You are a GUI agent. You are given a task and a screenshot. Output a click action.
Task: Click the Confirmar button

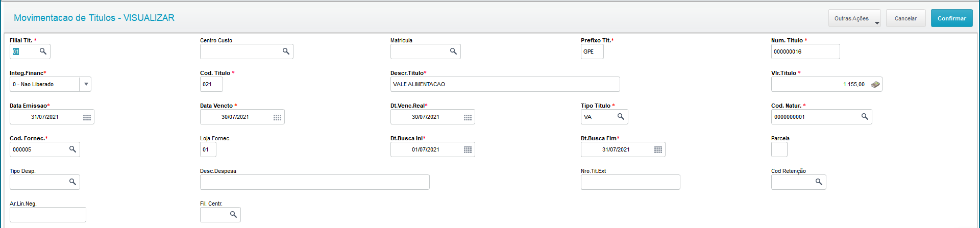coord(951,18)
